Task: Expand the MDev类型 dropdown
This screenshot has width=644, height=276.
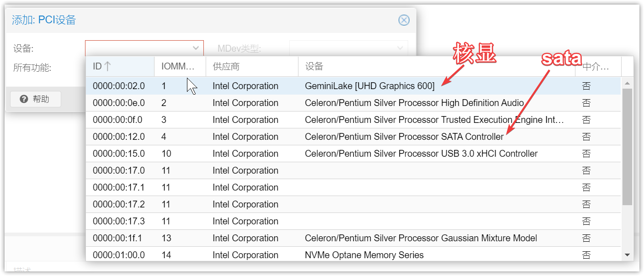Action: (x=400, y=48)
